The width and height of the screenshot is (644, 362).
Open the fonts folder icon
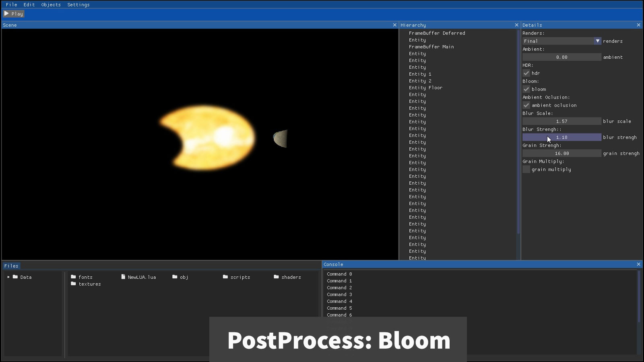pyautogui.click(x=73, y=277)
